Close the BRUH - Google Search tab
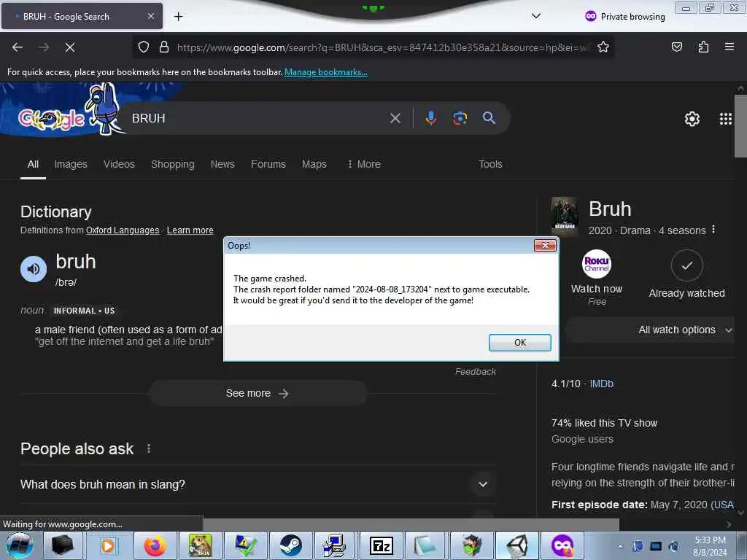 (x=150, y=16)
